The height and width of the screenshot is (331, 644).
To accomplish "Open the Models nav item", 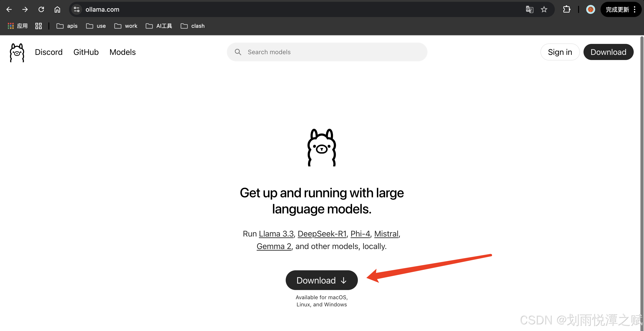I will (123, 52).
